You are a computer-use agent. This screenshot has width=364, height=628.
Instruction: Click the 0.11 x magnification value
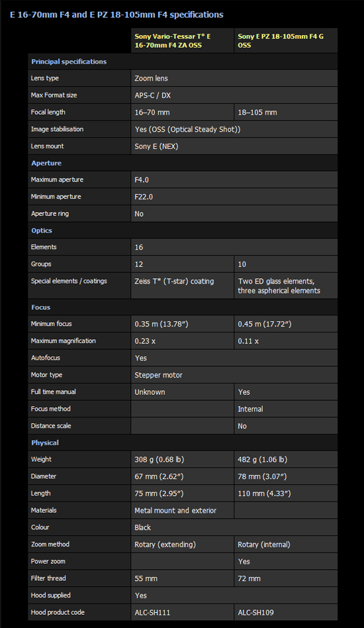248,341
